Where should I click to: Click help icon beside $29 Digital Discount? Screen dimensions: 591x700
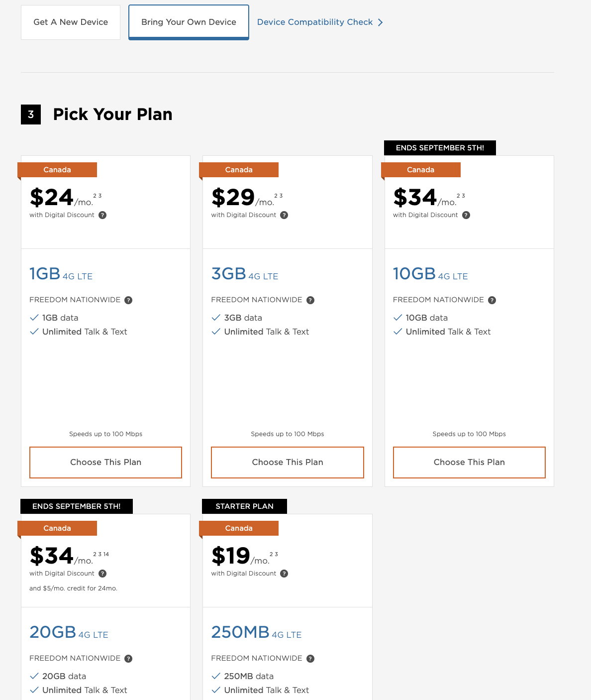[x=284, y=215]
